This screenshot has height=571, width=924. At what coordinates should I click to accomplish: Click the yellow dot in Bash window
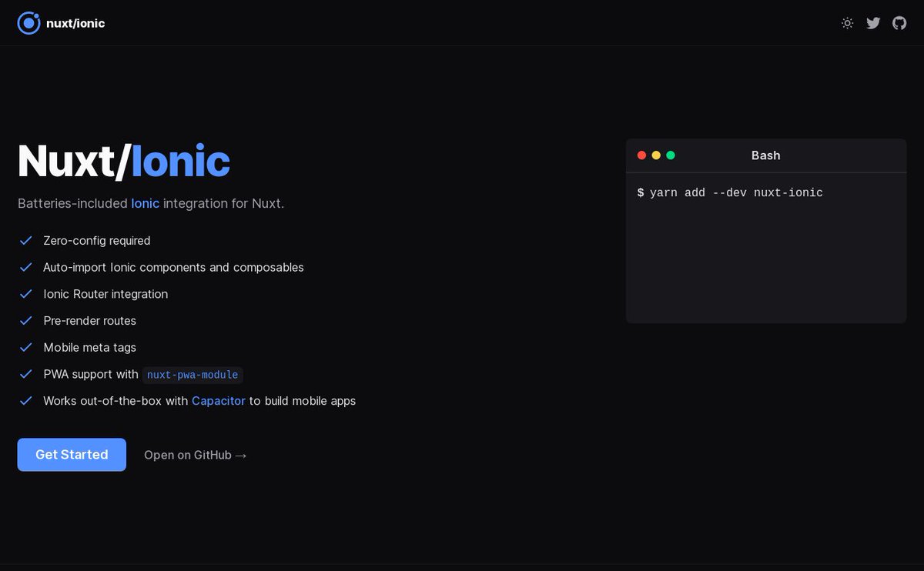(656, 155)
